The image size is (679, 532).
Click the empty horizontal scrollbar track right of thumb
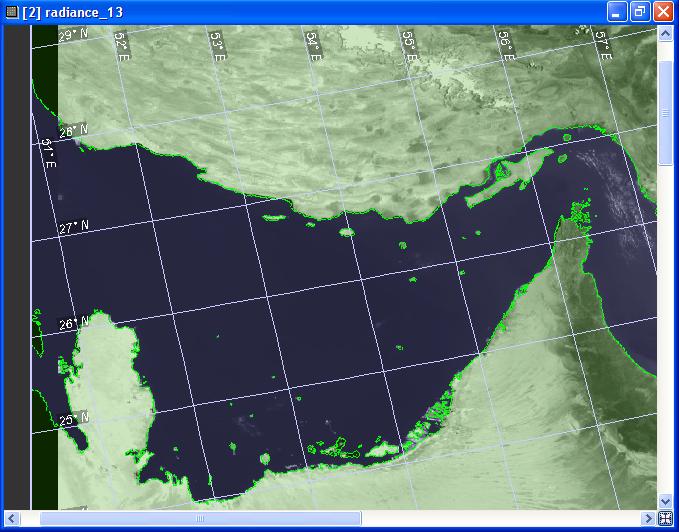pos(500,518)
